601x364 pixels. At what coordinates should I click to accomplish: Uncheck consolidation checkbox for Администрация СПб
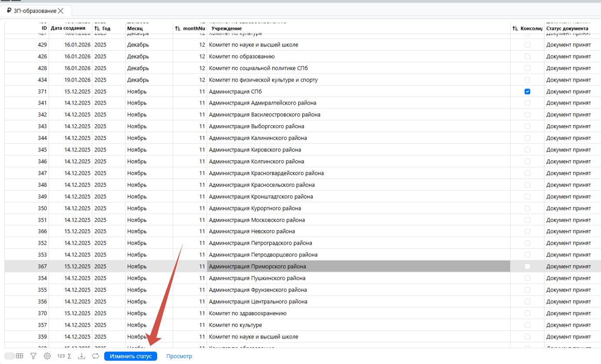(x=527, y=92)
